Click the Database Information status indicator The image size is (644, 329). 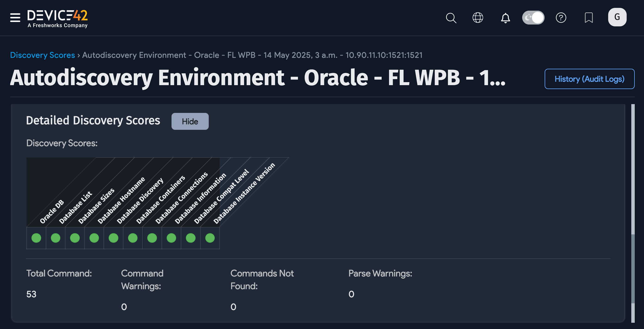(171, 238)
